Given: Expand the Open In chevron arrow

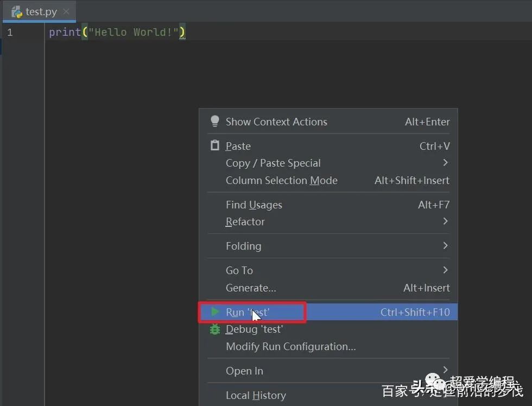Looking at the screenshot, I should (446, 370).
